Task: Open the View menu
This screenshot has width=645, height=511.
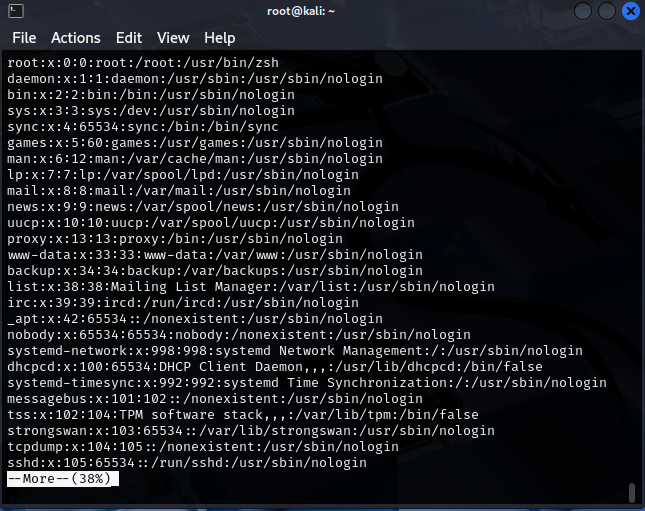Action: point(173,38)
